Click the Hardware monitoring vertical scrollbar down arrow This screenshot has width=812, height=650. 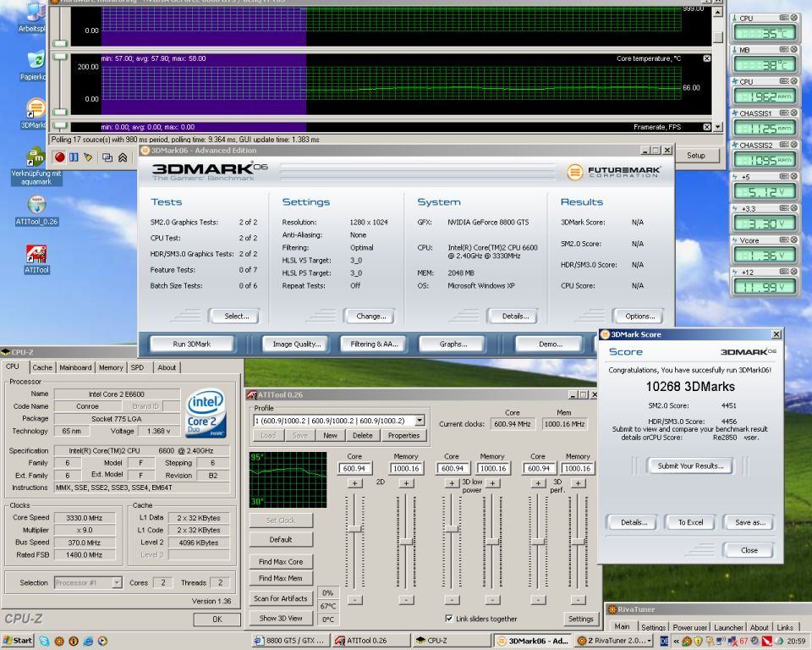click(718, 127)
